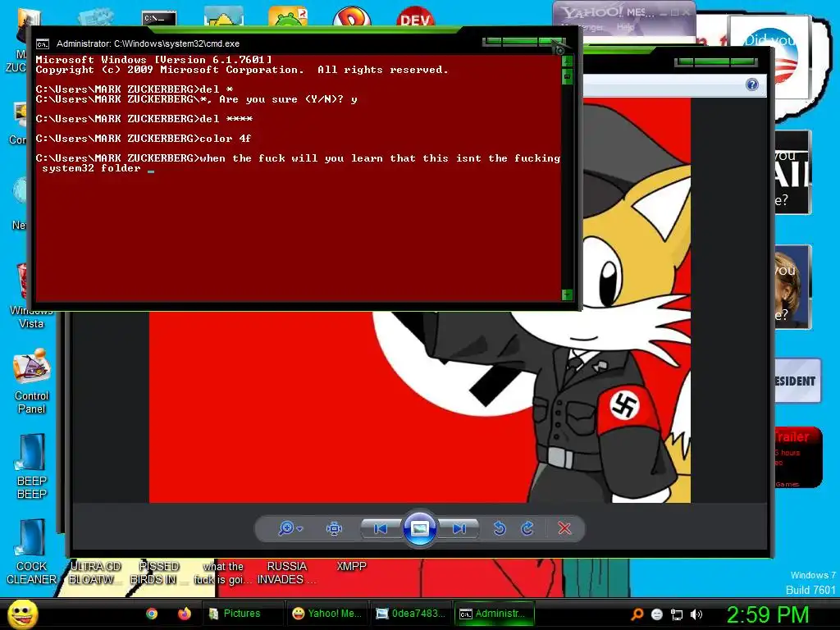The height and width of the screenshot is (630, 840).
Task: Switch to the Yahoo! Messenger taskbar button
Action: 327,614
